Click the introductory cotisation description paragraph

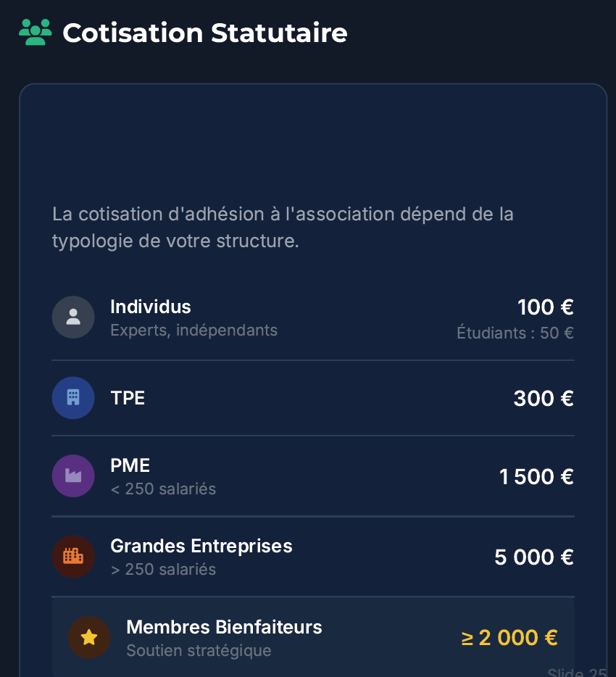[283, 227]
